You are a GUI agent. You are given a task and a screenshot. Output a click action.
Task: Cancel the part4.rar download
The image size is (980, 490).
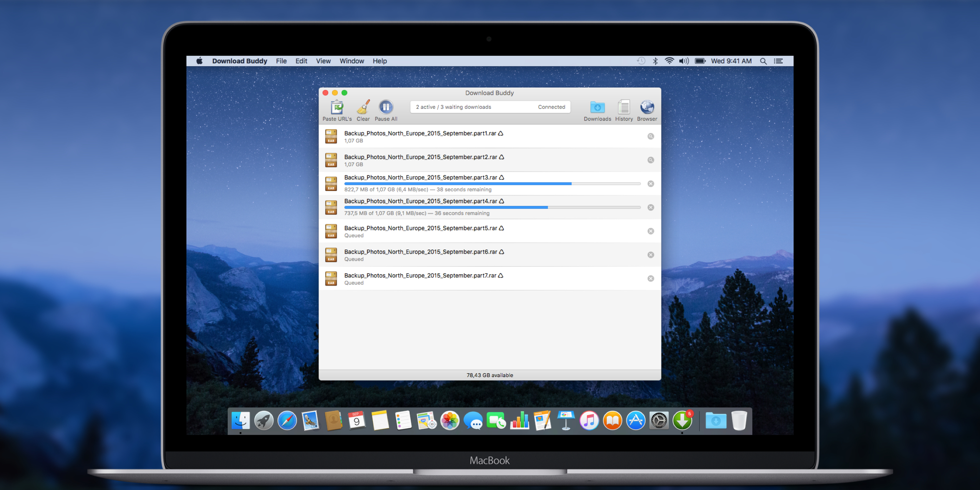tap(651, 207)
